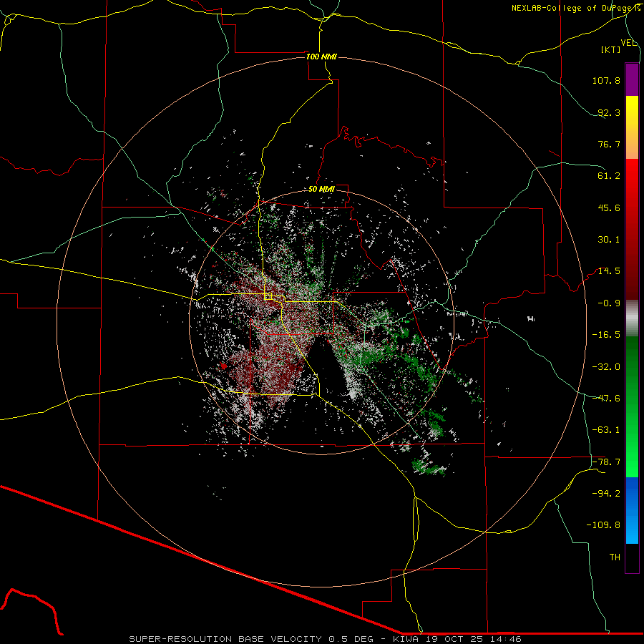Click the -16.5 value on the velocity scale
This screenshot has width=644, height=644.
(606, 335)
